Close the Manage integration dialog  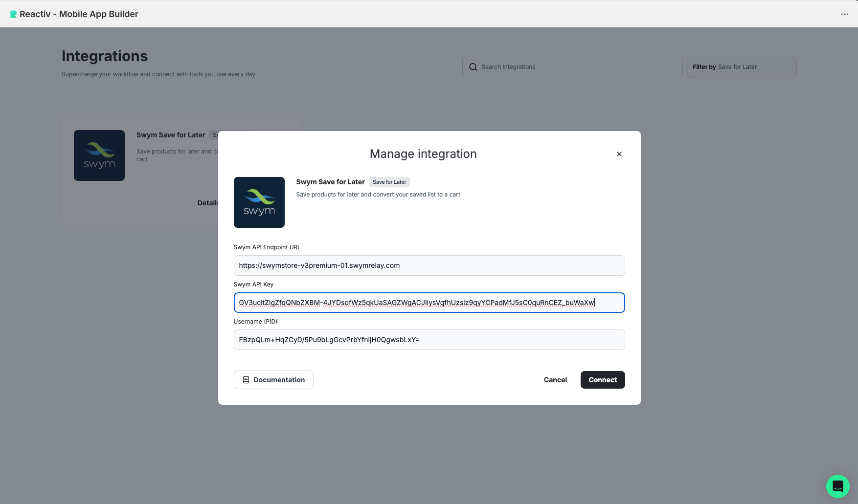point(619,154)
